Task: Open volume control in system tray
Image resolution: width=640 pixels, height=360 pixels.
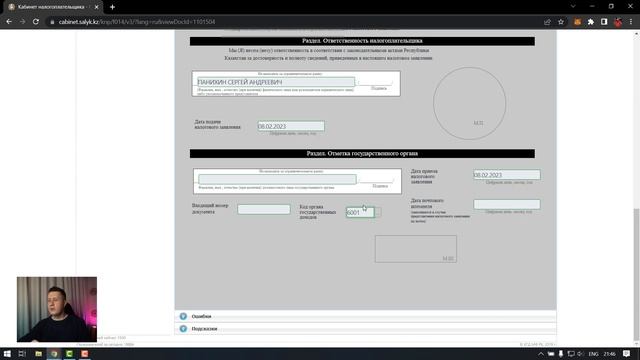Action: [x=580, y=354]
